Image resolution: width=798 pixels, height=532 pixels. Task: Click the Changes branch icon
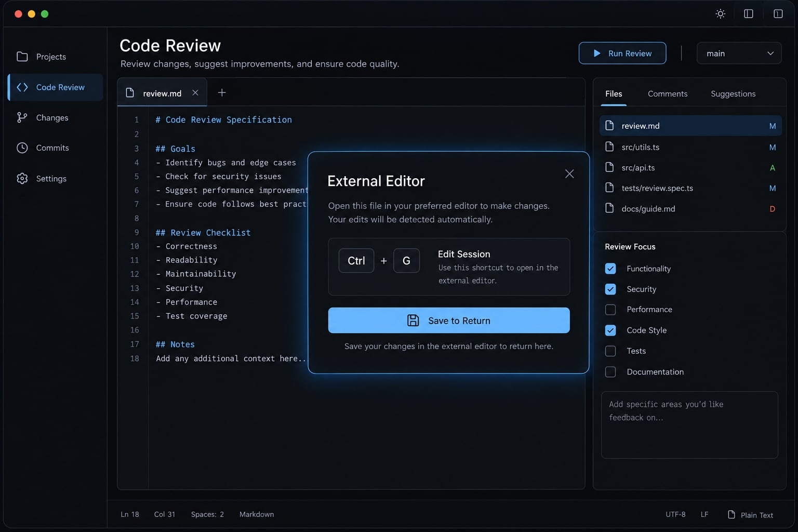click(22, 118)
